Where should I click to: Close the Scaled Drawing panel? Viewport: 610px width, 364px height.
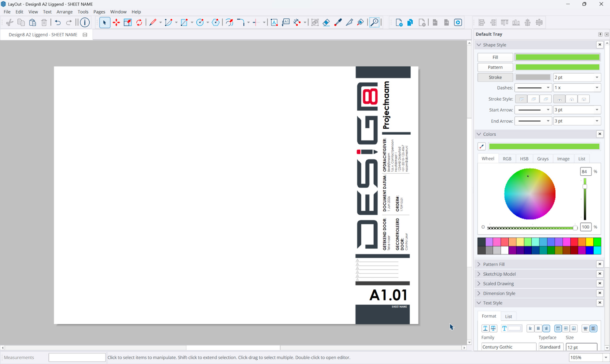click(600, 283)
